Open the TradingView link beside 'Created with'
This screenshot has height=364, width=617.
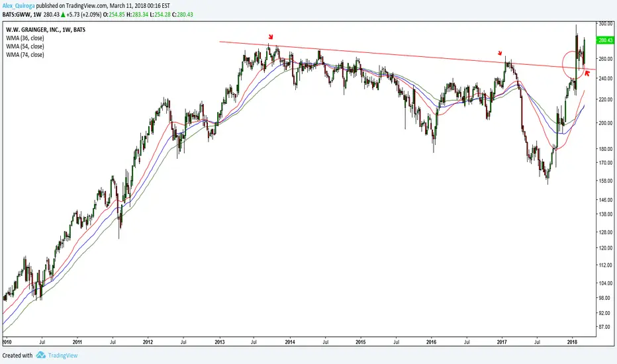pos(63,355)
